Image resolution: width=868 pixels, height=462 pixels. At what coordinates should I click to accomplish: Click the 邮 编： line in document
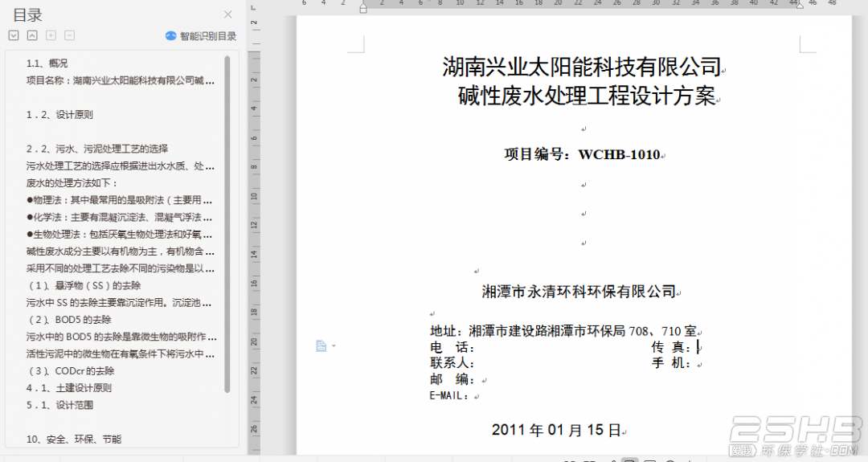tap(452, 379)
